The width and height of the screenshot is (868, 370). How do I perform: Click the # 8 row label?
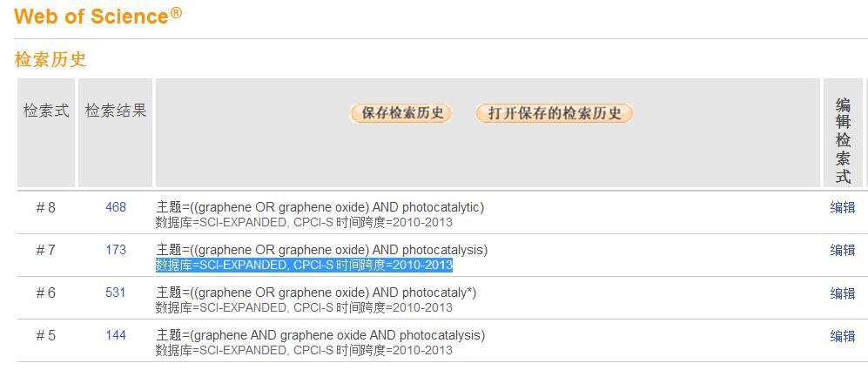pyautogui.click(x=46, y=207)
